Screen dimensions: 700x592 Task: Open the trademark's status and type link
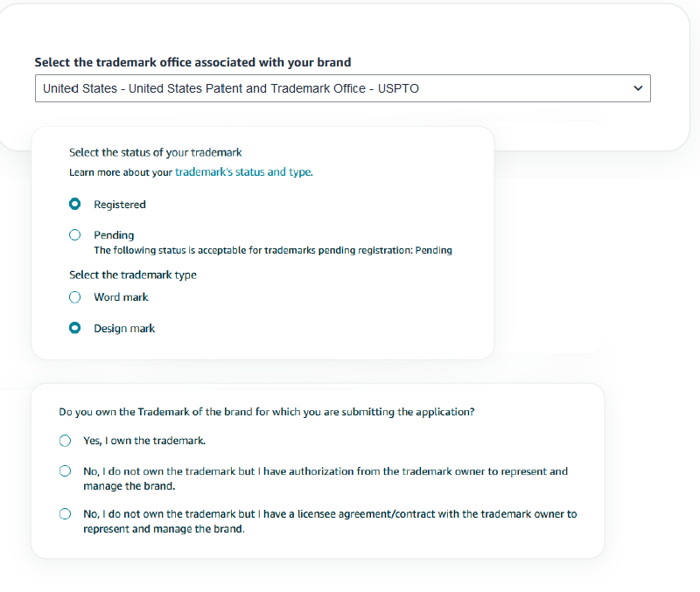click(x=244, y=171)
